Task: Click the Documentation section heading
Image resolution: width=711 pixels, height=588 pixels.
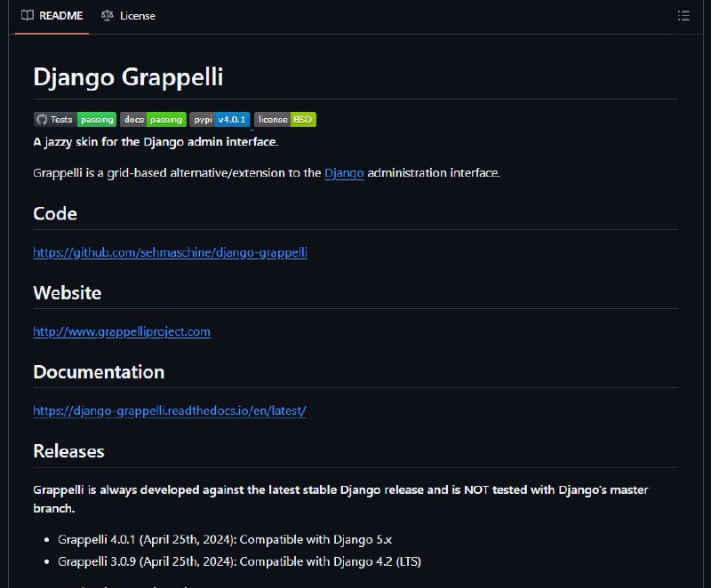Action: pos(99,372)
